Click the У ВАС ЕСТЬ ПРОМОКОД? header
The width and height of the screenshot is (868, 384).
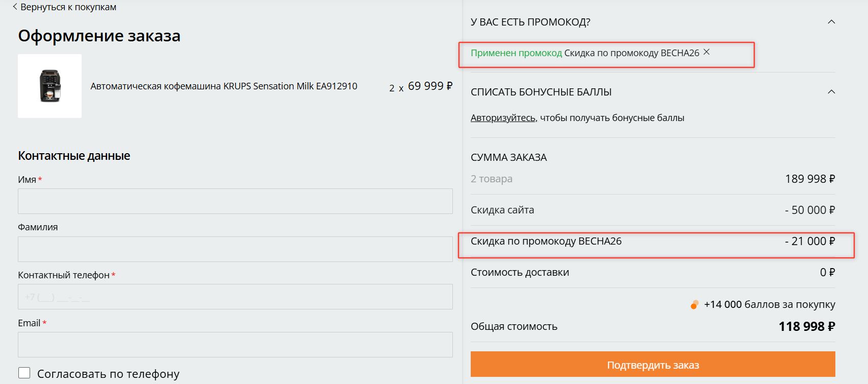530,22
